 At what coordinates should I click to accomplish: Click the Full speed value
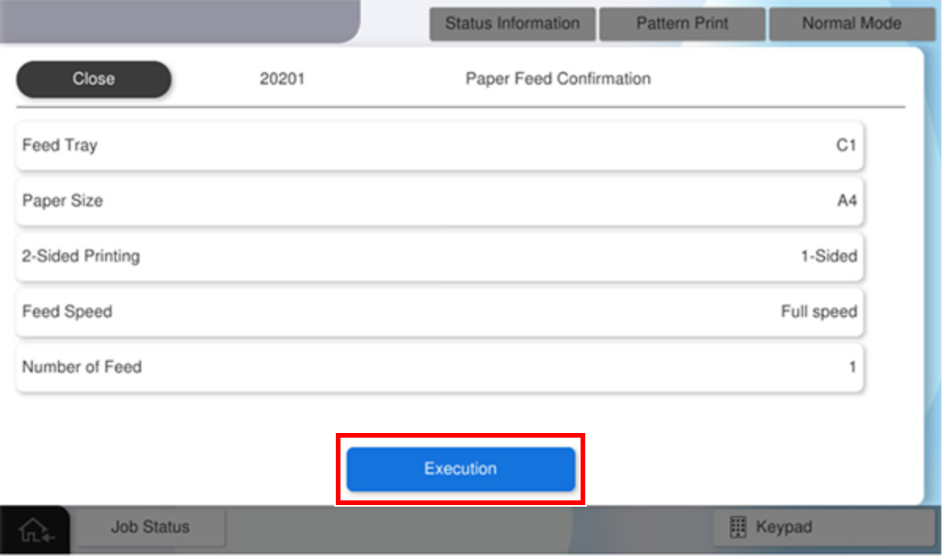coord(818,312)
